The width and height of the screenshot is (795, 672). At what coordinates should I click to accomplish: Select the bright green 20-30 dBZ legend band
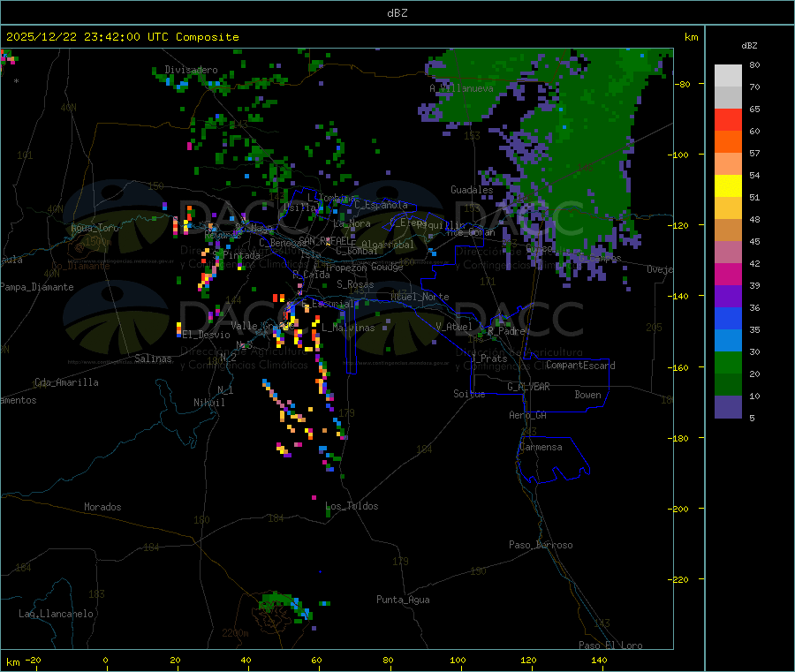[728, 362]
